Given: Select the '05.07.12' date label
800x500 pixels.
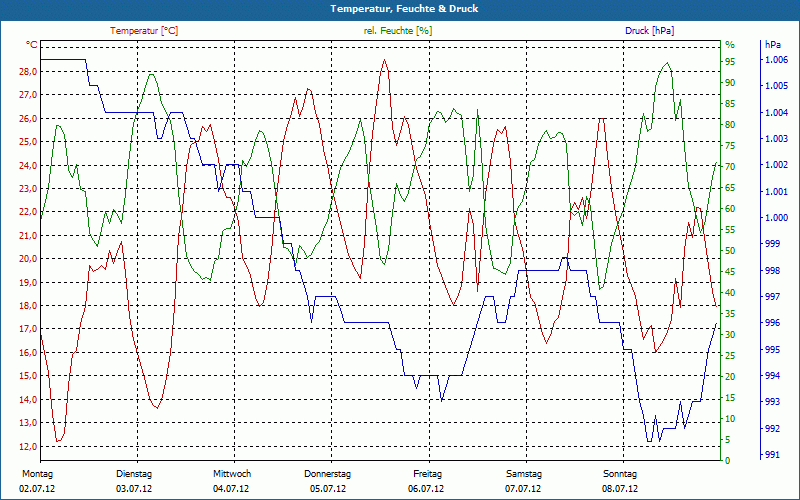Looking at the screenshot, I should 328,489.
